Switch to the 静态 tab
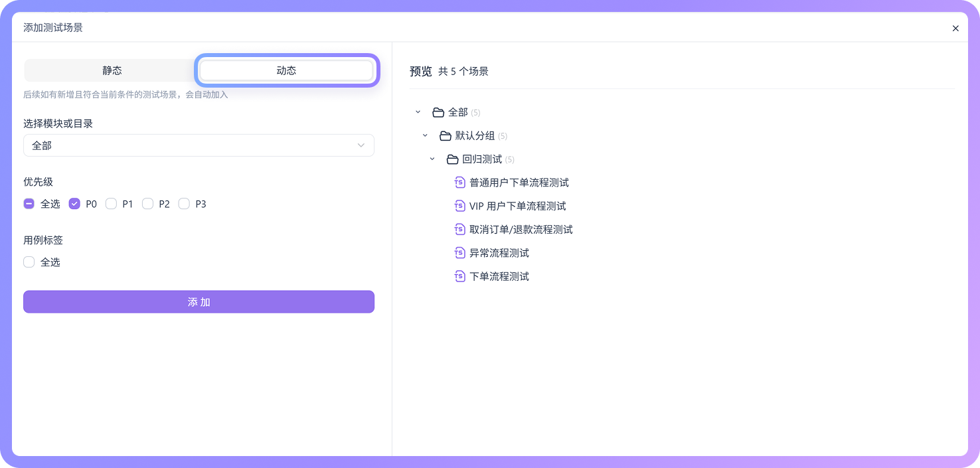Image resolution: width=980 pixels, height=468 pixels. 112,70
